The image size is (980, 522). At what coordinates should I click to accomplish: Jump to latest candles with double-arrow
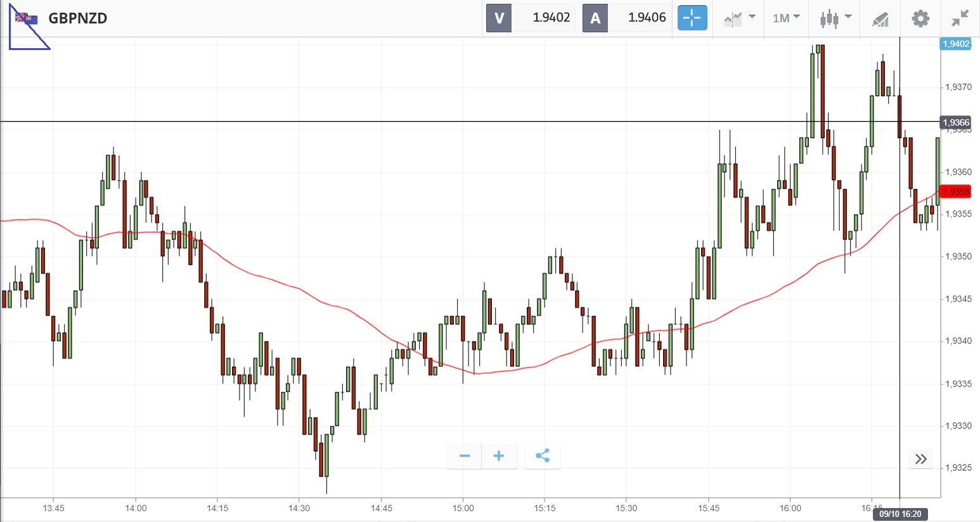(921, 459)
